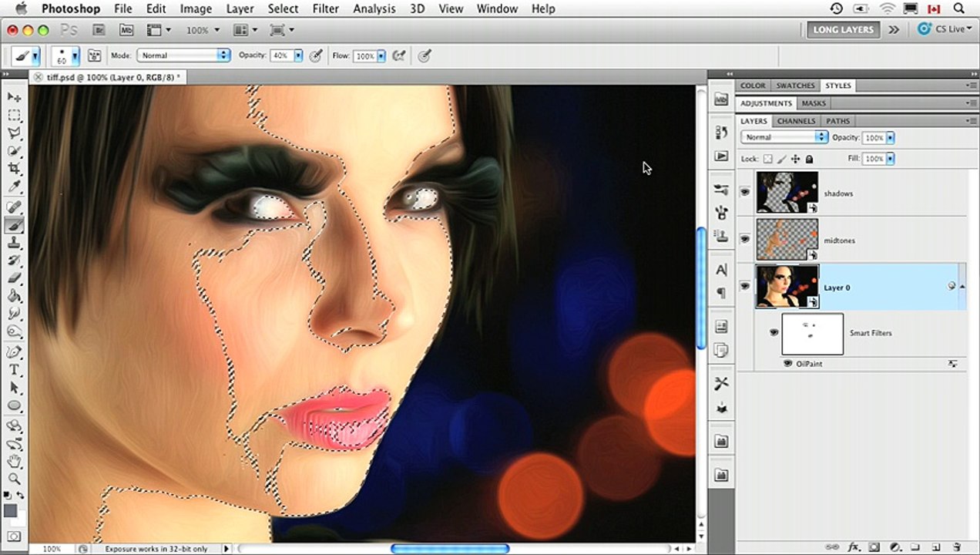Open the brush Mode dropdown

point(183,55)
